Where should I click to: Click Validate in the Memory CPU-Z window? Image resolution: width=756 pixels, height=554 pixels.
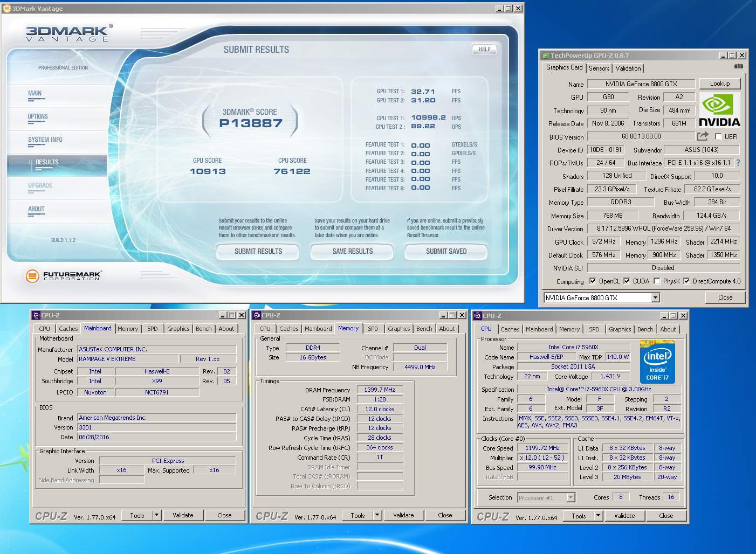[x=403, y=515]
